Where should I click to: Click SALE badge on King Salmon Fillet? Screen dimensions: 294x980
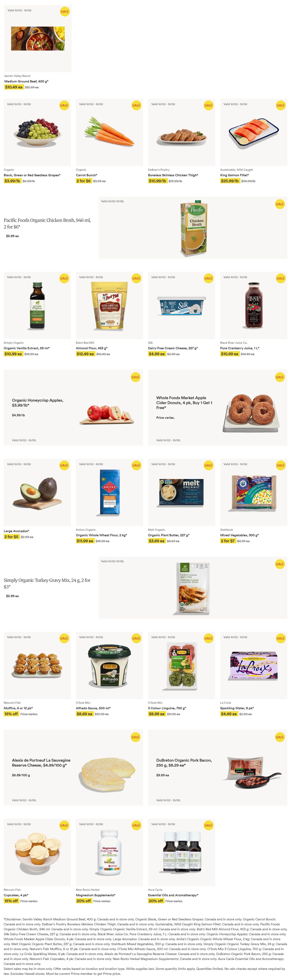pos(281,105)
